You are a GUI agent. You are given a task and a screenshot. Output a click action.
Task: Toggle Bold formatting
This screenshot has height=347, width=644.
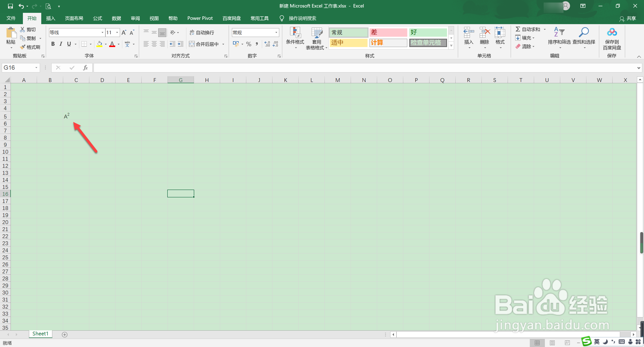pos(53,44)
